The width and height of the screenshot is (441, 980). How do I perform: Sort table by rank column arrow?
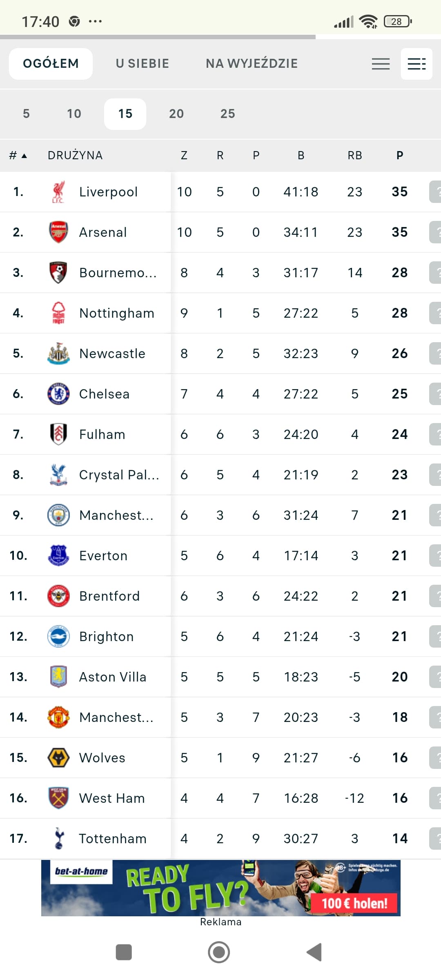[24, 156]
